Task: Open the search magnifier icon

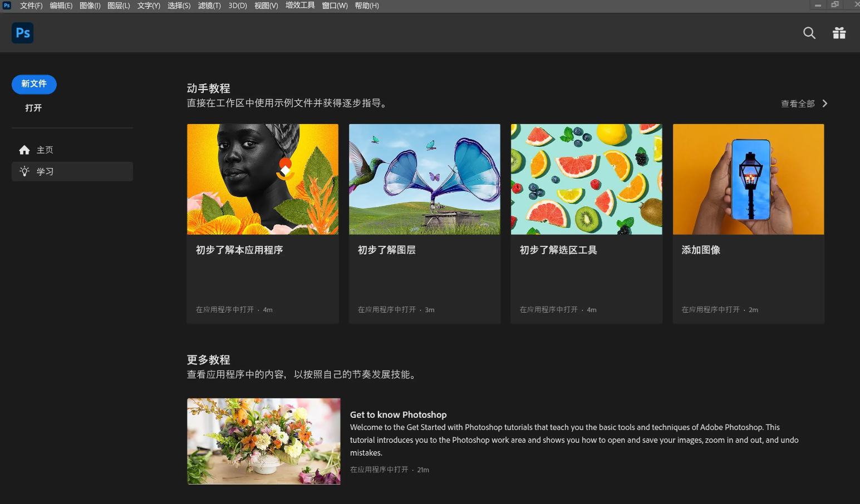Action: [809, 33]
